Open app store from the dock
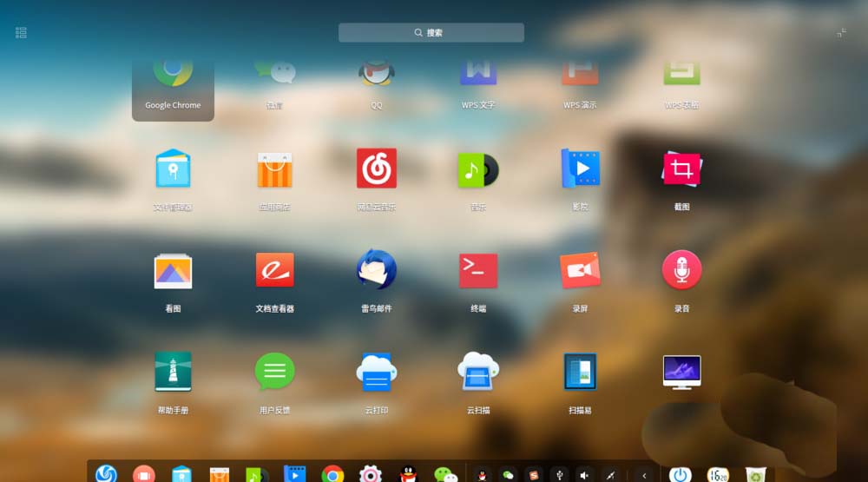Screen dimensions: 868x482 click(220, 474)
